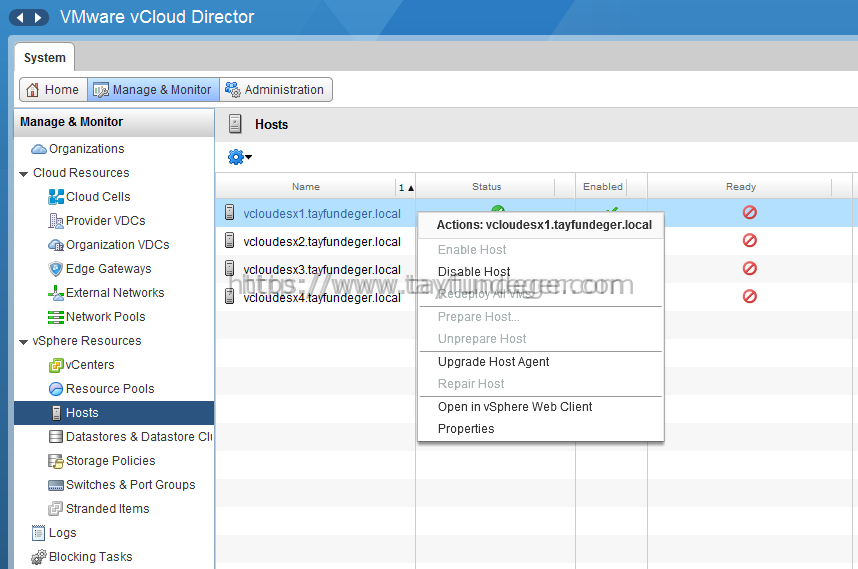
Task: Sort by the Name column header
Action: point(306,187)
